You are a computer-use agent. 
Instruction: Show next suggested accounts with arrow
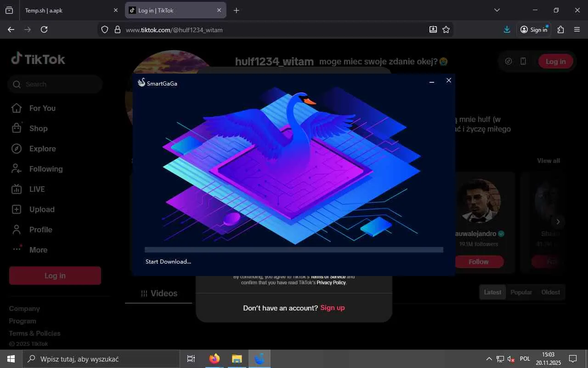[x=558, y=222]
